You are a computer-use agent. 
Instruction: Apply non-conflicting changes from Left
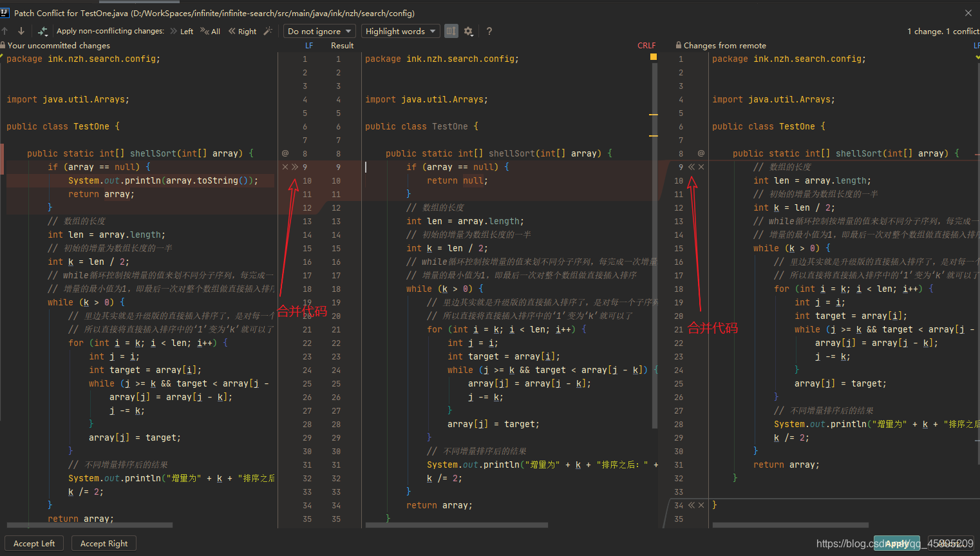click(x=182, y=31)
